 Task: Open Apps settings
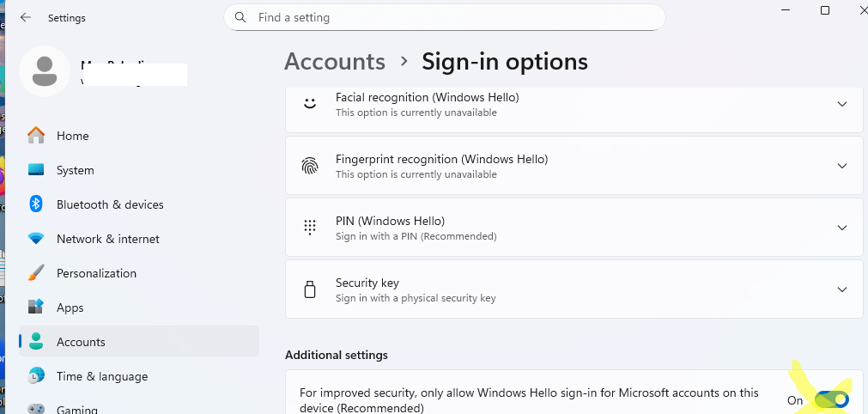[138, 307]
